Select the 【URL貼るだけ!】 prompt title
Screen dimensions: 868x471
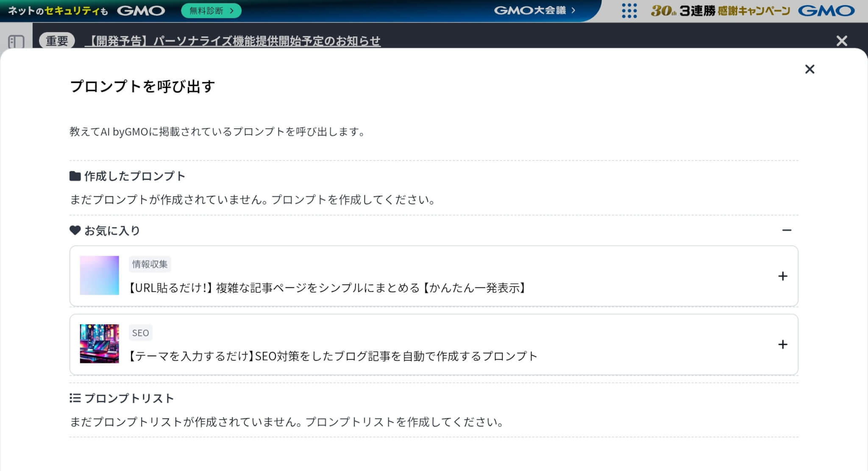click(x=326, y=288)
